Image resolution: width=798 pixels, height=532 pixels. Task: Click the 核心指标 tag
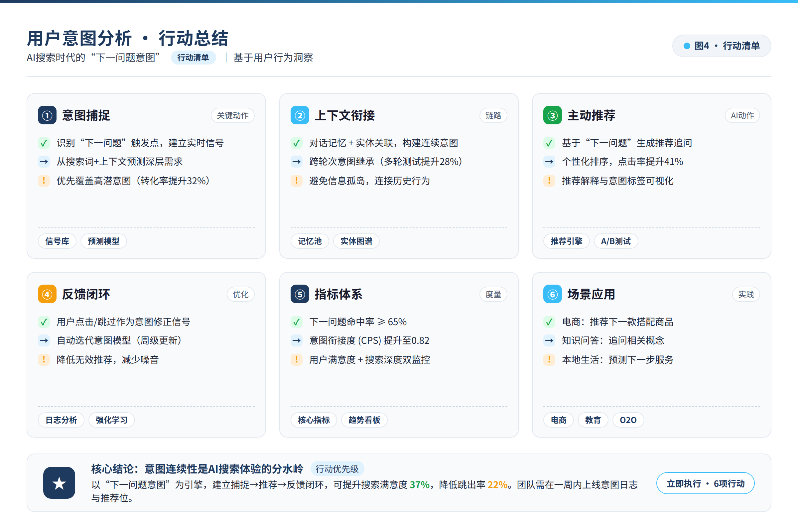314,420
